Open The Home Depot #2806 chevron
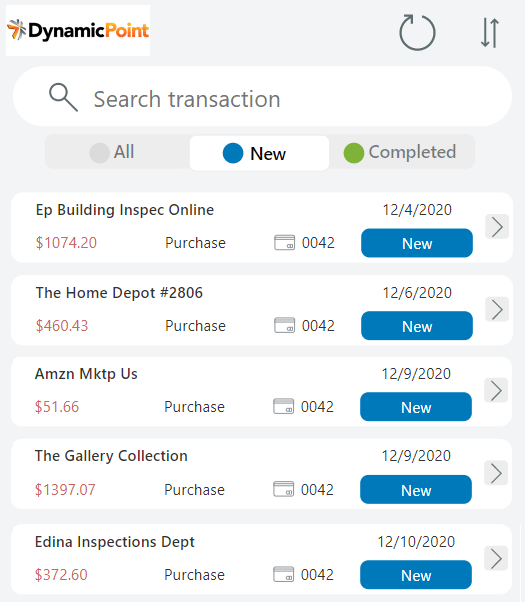 click(497, 309)
